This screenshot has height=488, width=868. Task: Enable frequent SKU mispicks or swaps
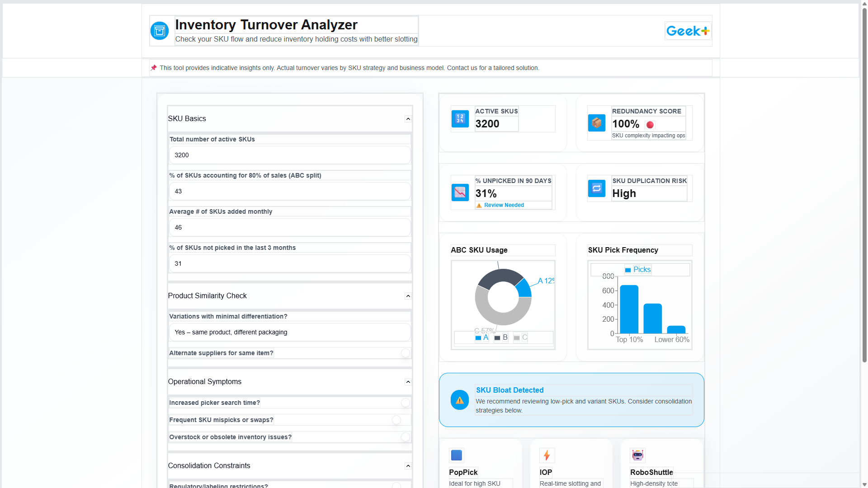[x=396, y=420]
